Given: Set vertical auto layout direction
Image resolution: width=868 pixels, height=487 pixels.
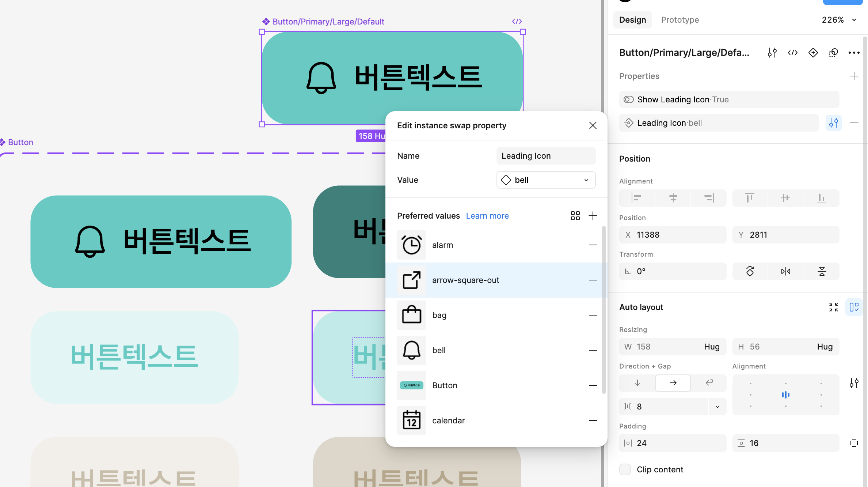Looking at the screenshot, I should coord(637,383).
